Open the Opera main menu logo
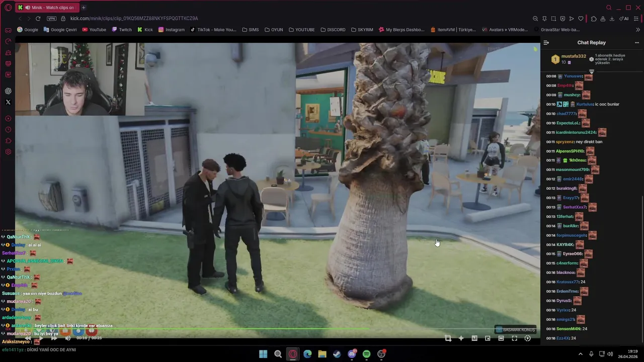The image size is (644, 362). [x=8, y=8]
